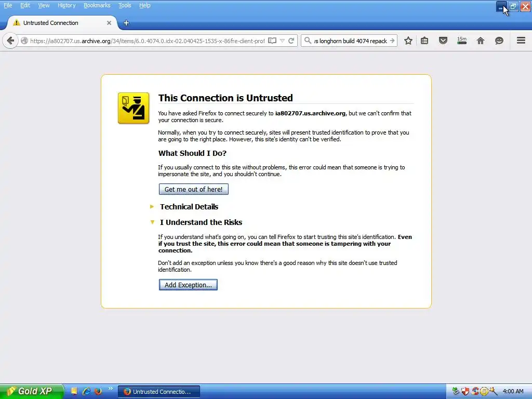
Task: Restore down the Firefox window
Action: (x=513, y=7)
